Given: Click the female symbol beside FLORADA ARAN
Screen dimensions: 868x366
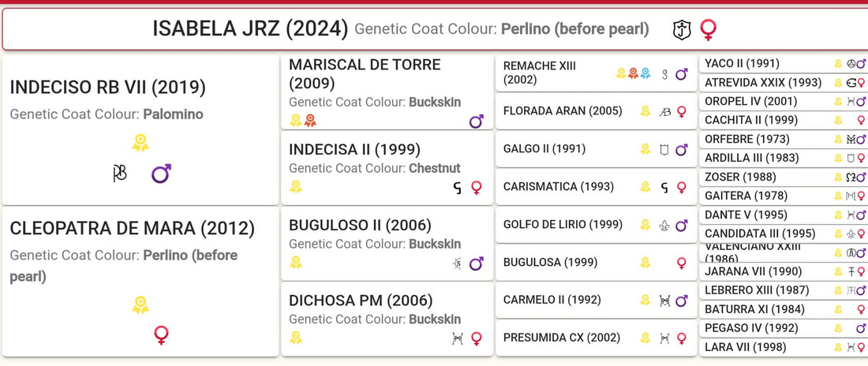Looking at the screenshot, I should pos(682,112).
